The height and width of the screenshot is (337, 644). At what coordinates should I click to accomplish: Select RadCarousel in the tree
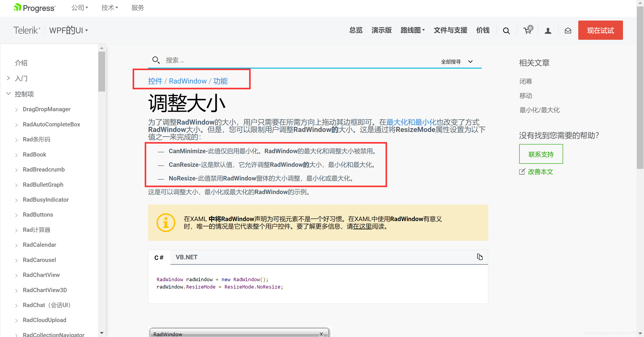(x=39, y=260)
